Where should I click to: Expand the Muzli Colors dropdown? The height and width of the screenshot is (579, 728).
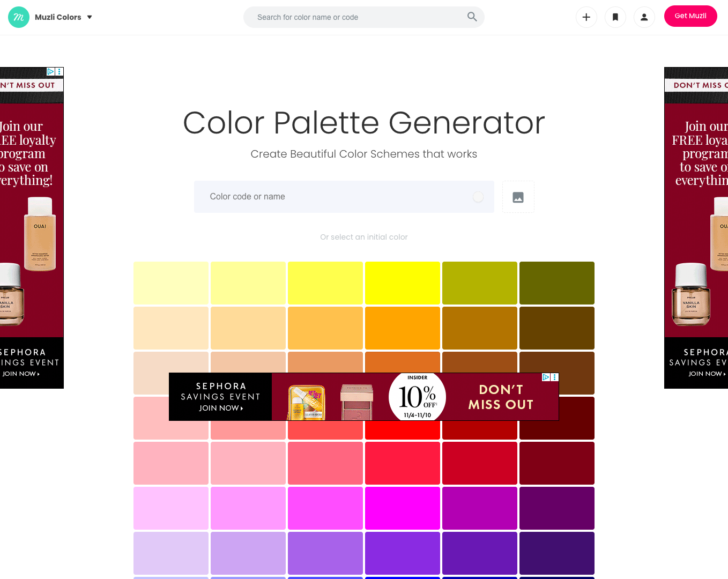point(89,17)
